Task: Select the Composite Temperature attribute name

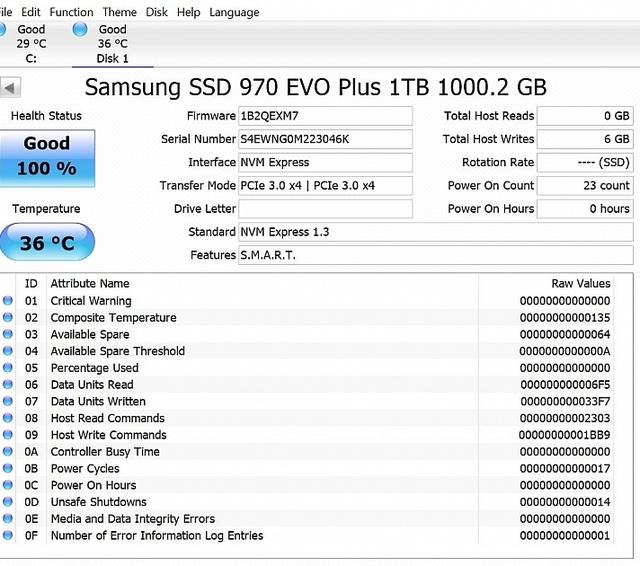Action: [113, 318]
